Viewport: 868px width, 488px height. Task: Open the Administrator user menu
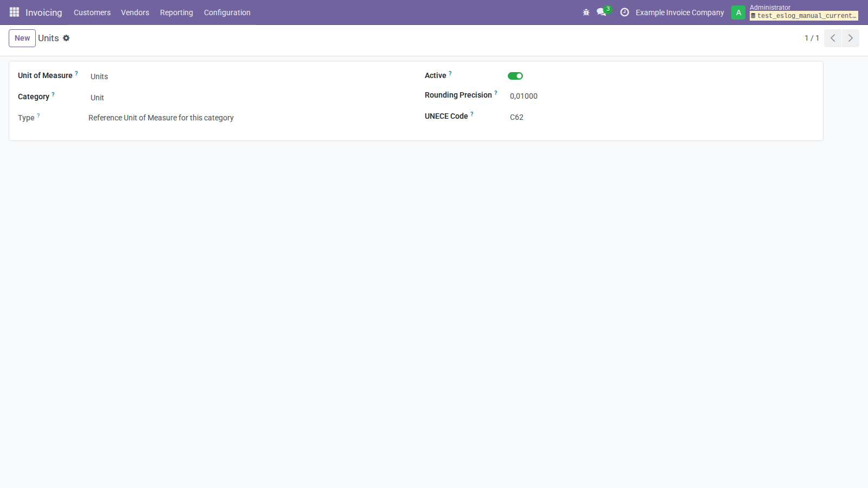point(795,12)
